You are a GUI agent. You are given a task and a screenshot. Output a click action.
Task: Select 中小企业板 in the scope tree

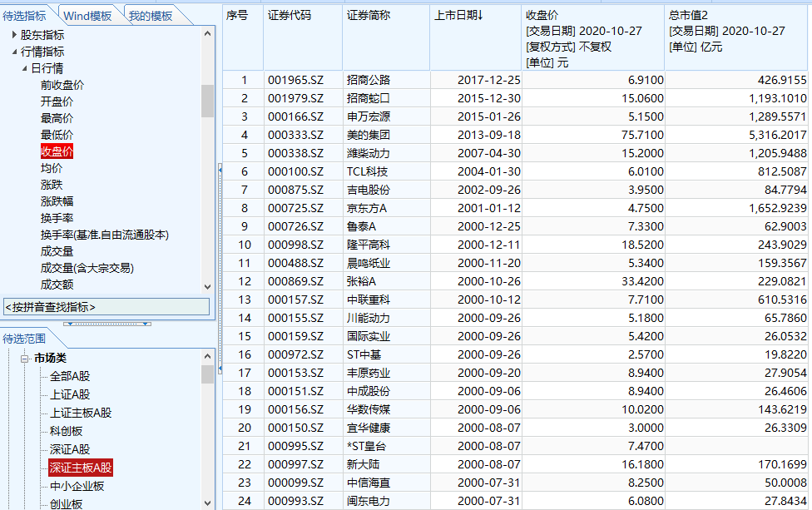pyautogui.click(x=77, y=486)
